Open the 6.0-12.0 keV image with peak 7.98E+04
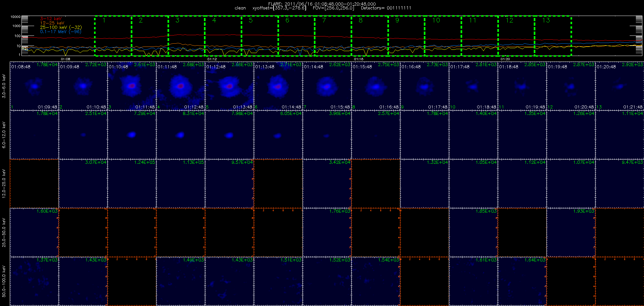 click(229, 135)
